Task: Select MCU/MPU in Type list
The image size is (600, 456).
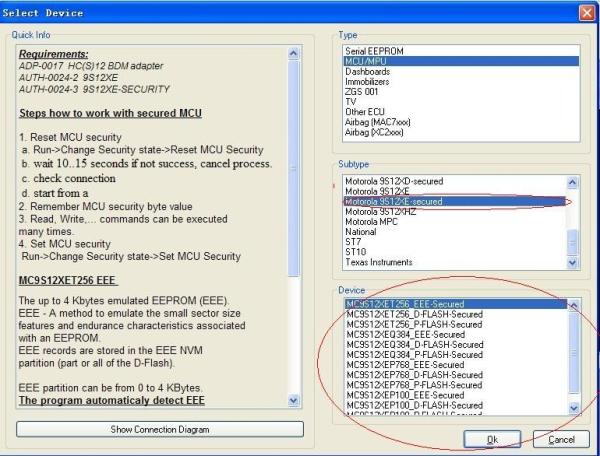Action: coord(461,61)
